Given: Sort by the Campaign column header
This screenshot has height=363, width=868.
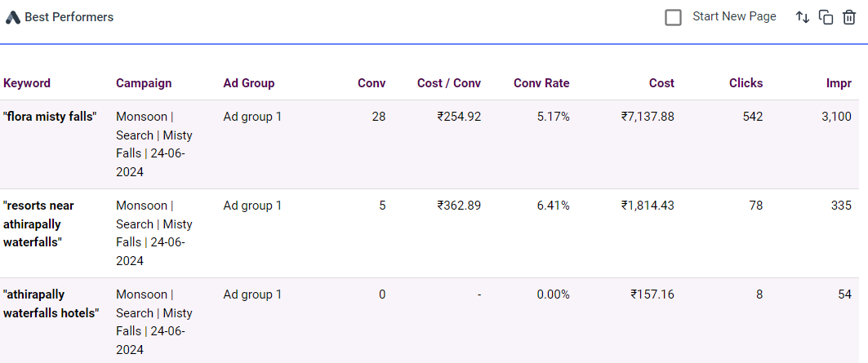Looking at the screenshot, I should click(x=144, y=83).
